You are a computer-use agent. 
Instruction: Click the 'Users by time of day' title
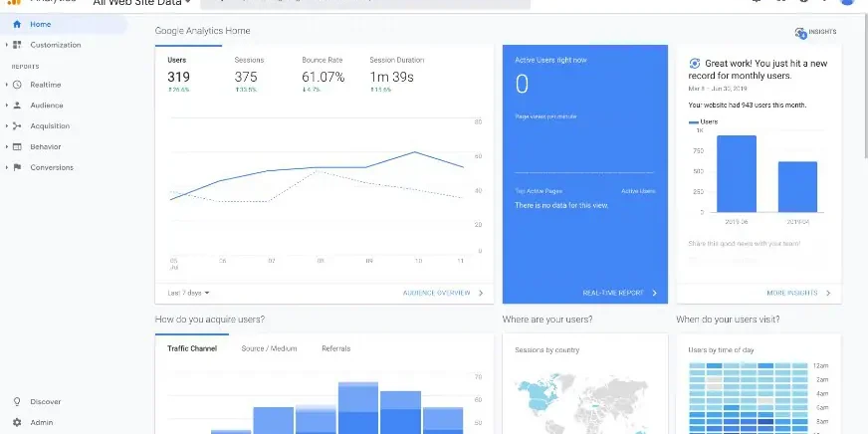[x=721, y=349]
